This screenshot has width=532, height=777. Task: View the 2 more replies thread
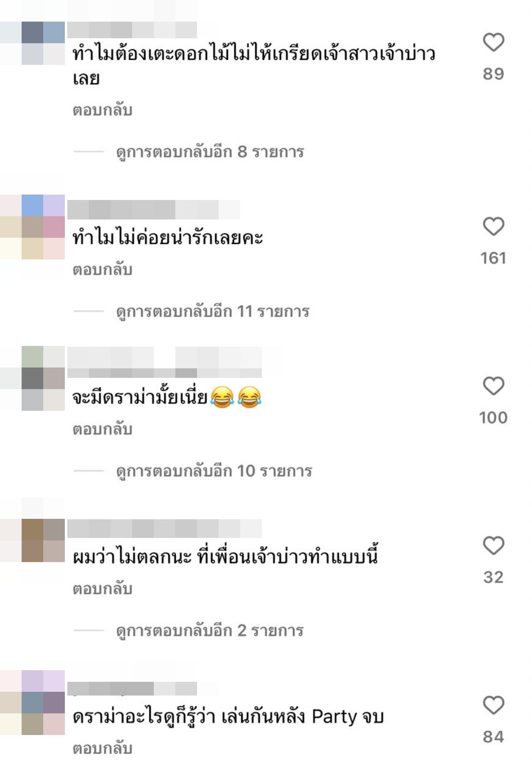[210, 631]
